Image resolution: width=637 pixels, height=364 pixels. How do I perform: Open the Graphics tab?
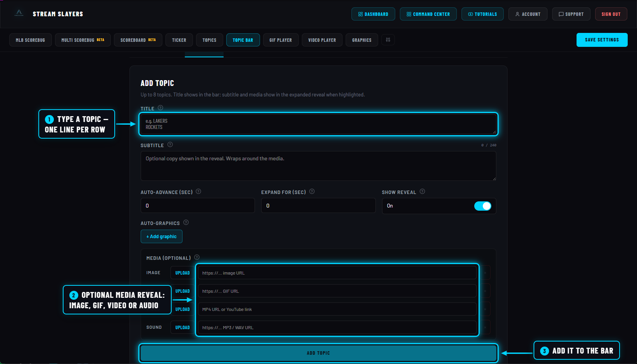coord(362,40)
